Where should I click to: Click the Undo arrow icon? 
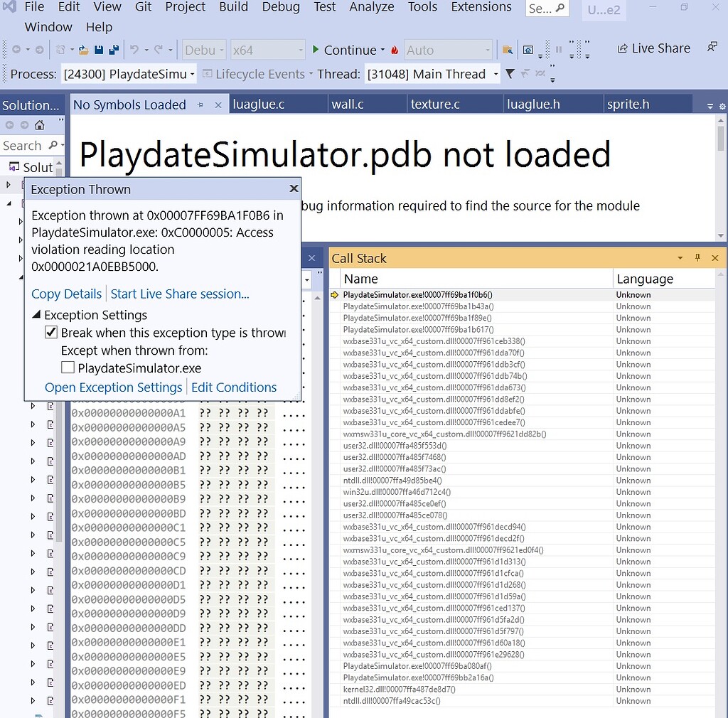134,50
